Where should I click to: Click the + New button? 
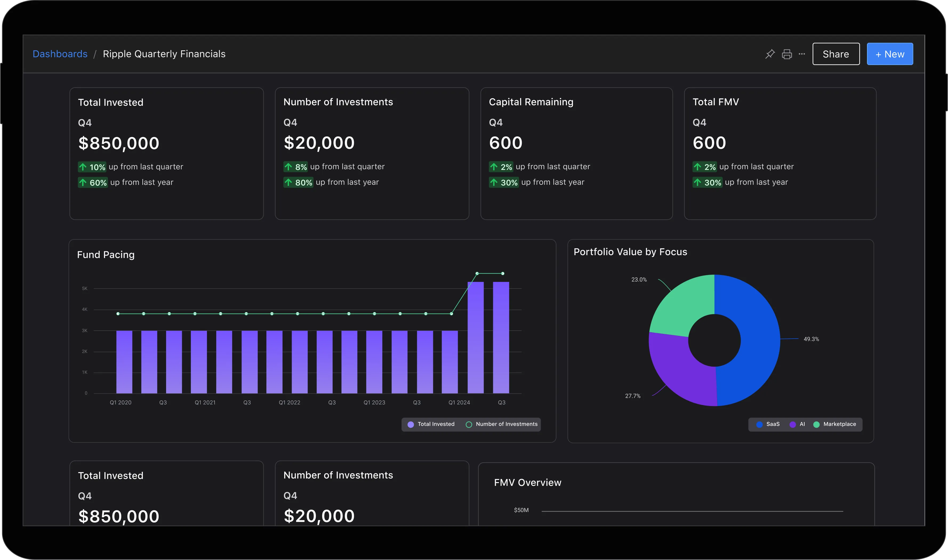889,54
